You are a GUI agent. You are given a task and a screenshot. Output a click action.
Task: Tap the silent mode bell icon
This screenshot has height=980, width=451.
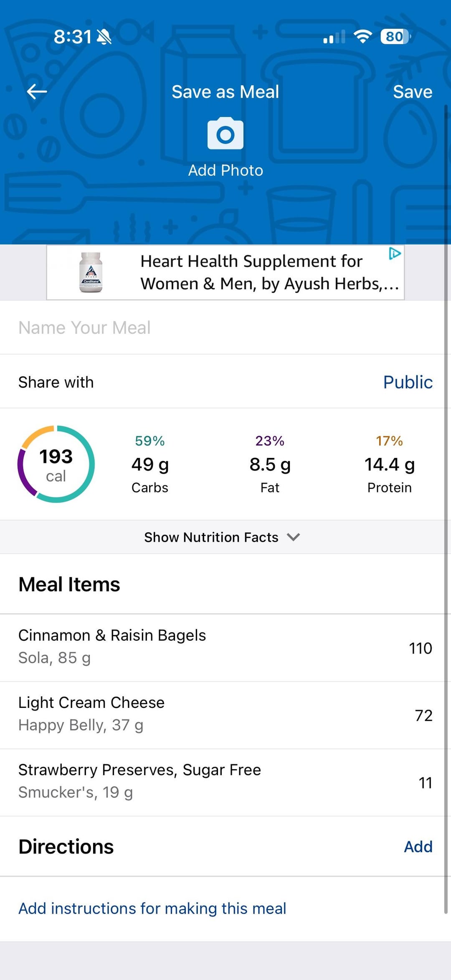pos(104,37)
